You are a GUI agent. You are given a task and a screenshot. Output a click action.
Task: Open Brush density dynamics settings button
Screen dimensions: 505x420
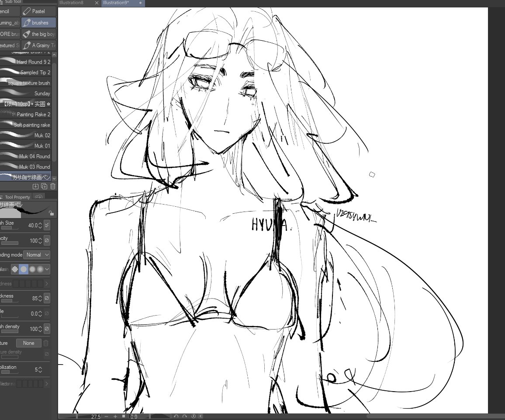47,329
